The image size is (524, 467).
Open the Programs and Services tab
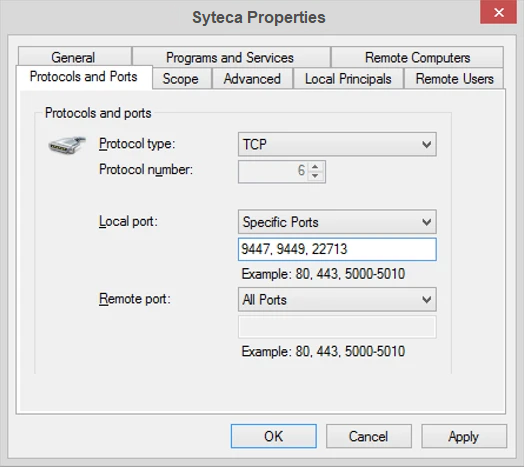click(x=231, y=57)
